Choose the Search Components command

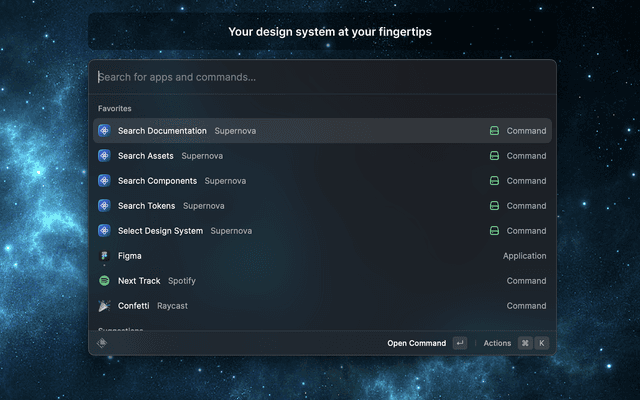[x=157, y=181]
